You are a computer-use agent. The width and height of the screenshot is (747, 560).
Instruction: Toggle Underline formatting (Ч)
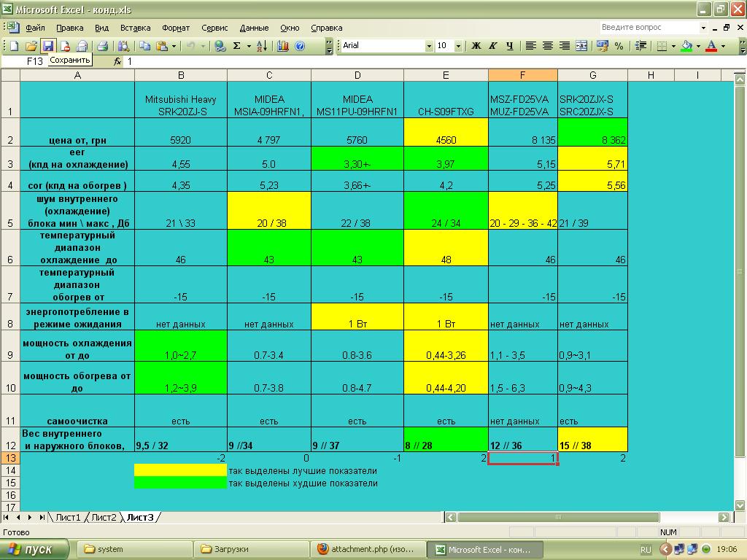(x=510, y=46)
